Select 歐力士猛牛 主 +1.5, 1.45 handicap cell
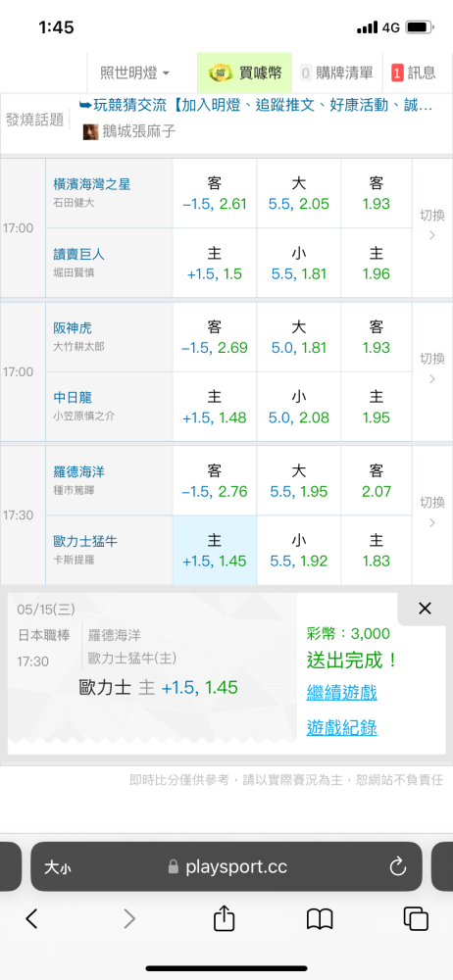The height and width of the screenshot is (980, 453). coord(215,550)
